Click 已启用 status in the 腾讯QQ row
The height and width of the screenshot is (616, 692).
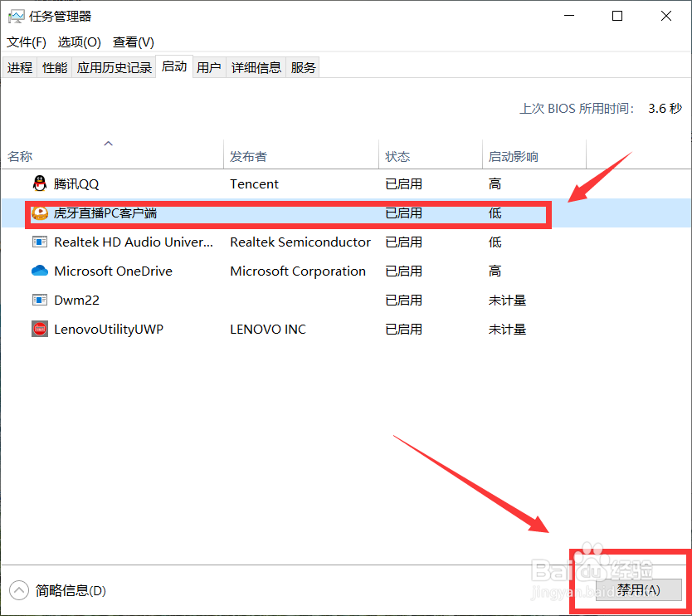click(x=404, y=183)
